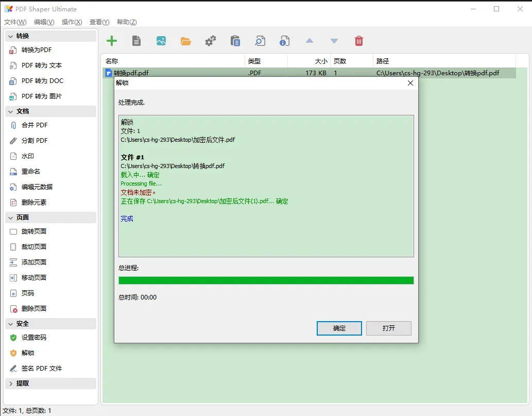Viewport: 532px width, 416px height.
Task: Move file up with arrow icon
Action: [310, 41]
